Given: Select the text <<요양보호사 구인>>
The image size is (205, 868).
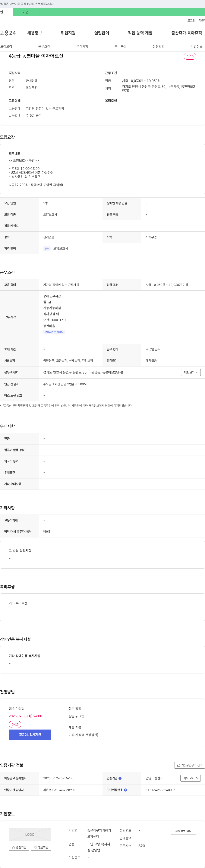Looking at the screenshot, I should pos(23,160).
